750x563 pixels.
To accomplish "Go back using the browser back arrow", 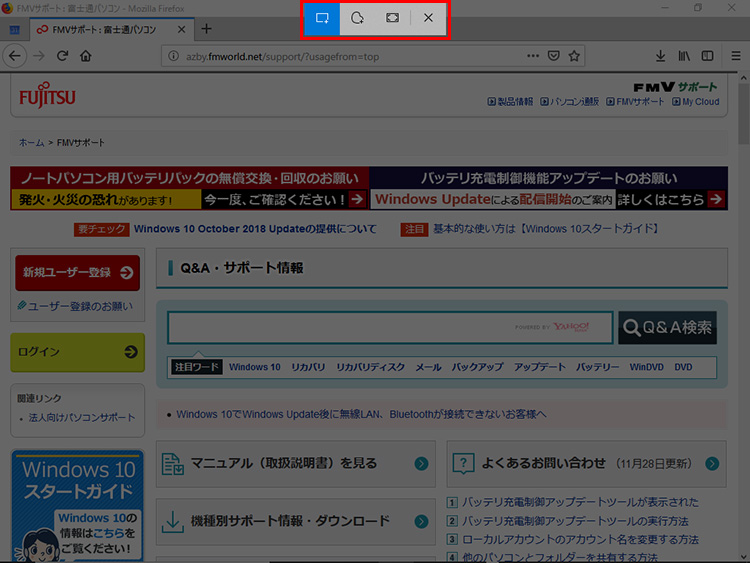I will [x=16, y=56].
